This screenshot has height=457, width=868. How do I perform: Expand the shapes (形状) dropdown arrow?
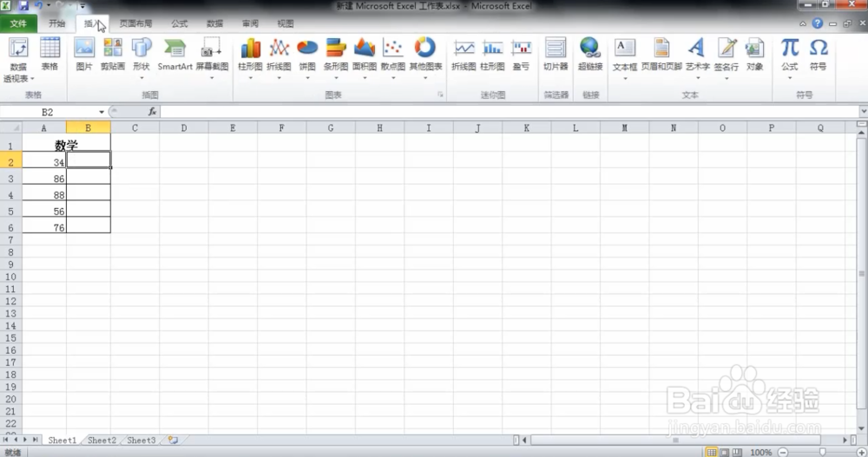click(x=141, y=78)
